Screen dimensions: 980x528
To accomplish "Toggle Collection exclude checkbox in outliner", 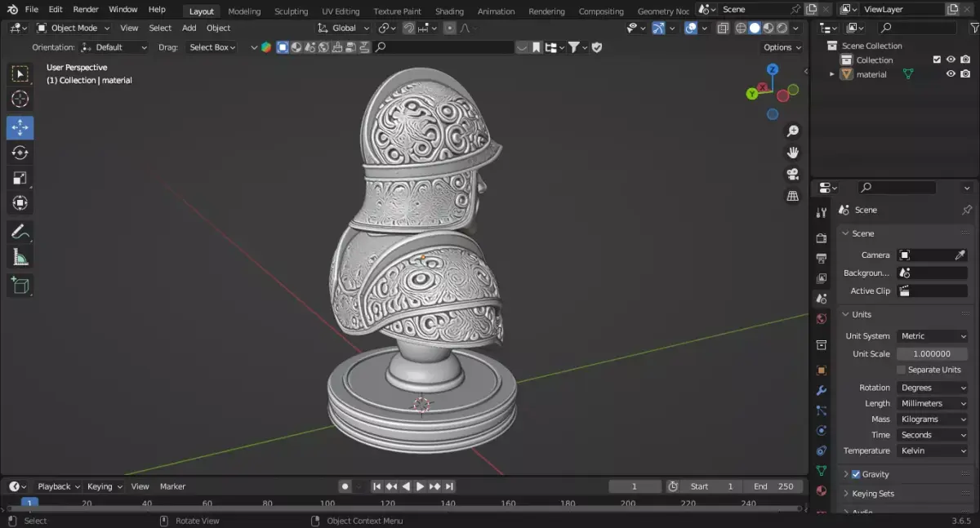I will click(x=937, y=60).
